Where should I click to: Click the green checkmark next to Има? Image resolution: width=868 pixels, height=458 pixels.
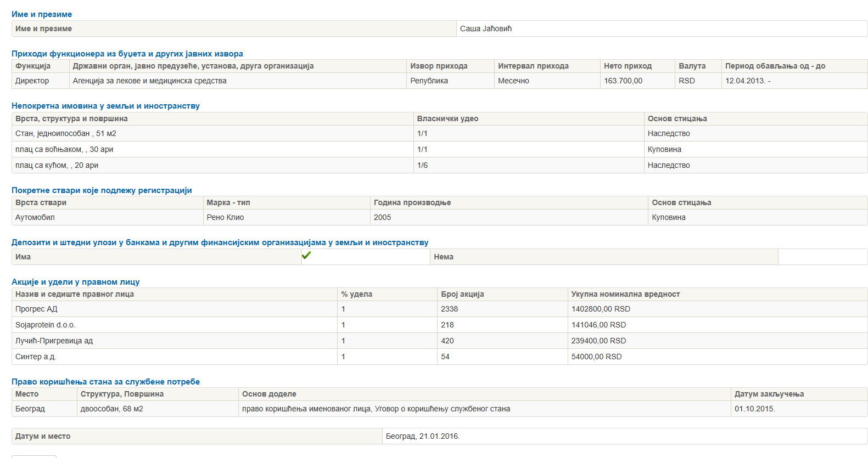(306, 255)
